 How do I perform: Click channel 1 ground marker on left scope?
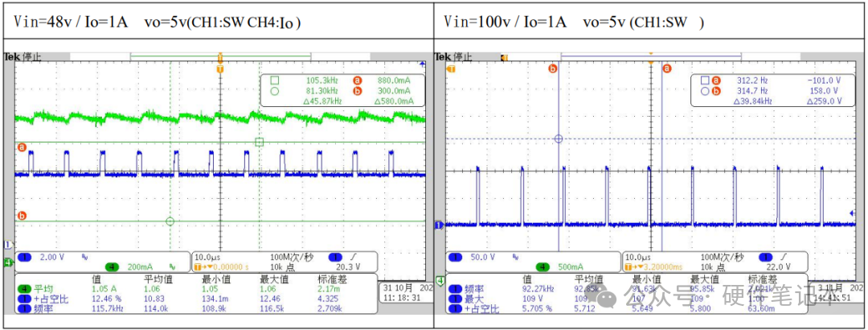[8, 245]
